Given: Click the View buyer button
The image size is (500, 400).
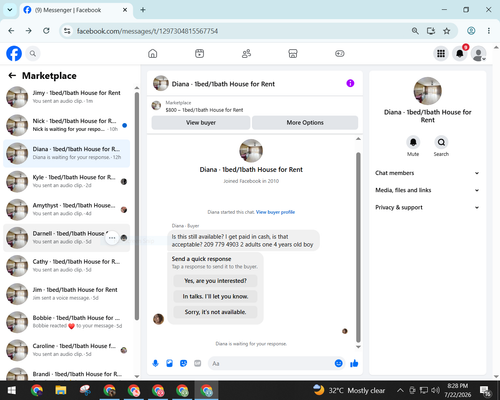Looking at the screenshot, I should 201,123.
